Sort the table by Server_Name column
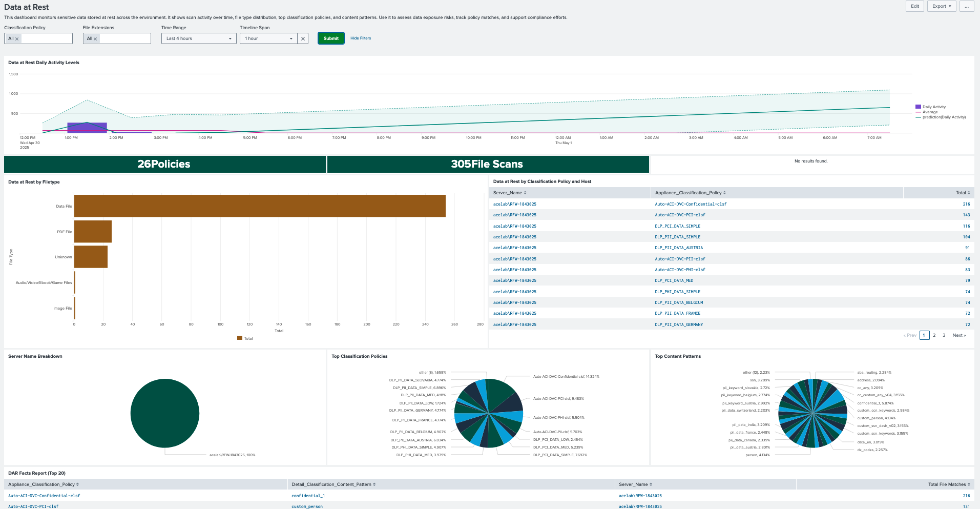 tap(510, 193)
